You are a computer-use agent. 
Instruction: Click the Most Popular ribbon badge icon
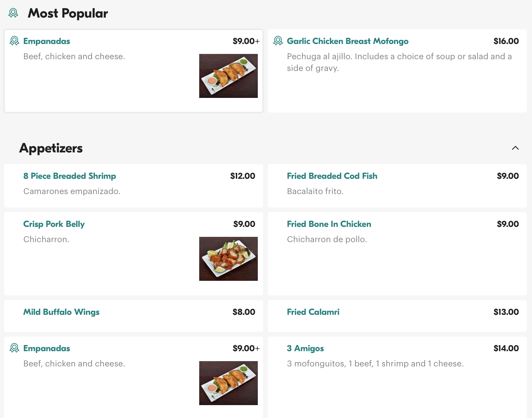(13, 13)
